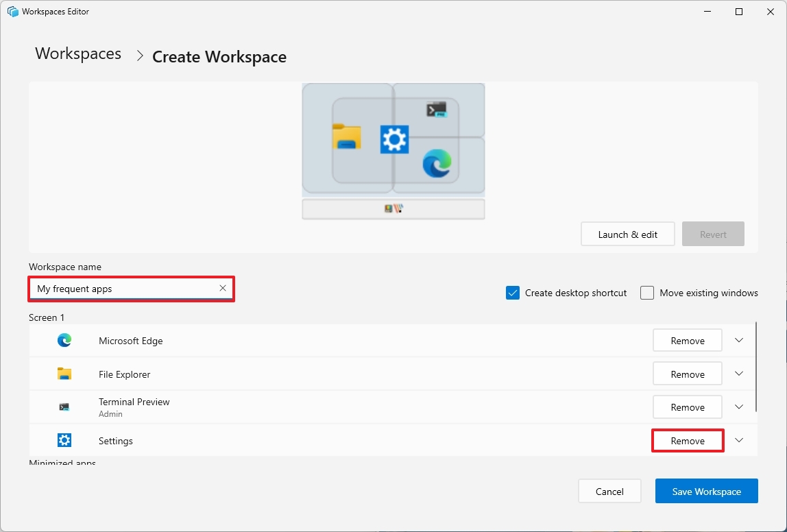Expand the File Explorer row details
Screen dimensions: 787x532
coord(738,374)
